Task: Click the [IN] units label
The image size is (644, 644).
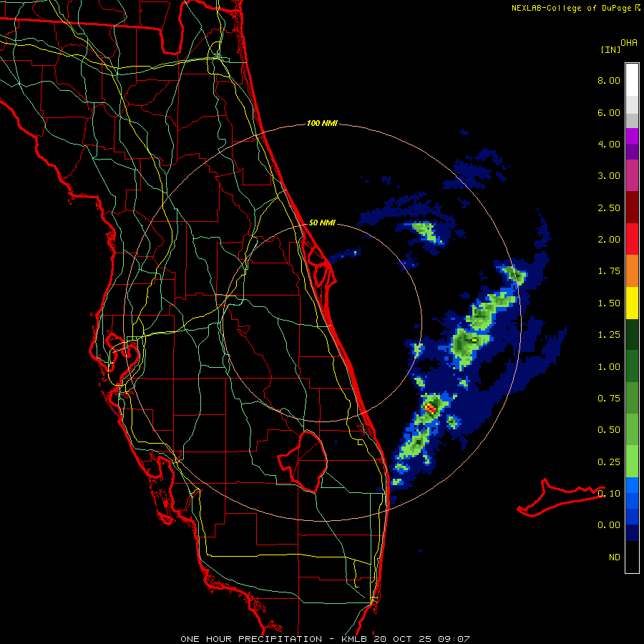Action: click(610, 49)
